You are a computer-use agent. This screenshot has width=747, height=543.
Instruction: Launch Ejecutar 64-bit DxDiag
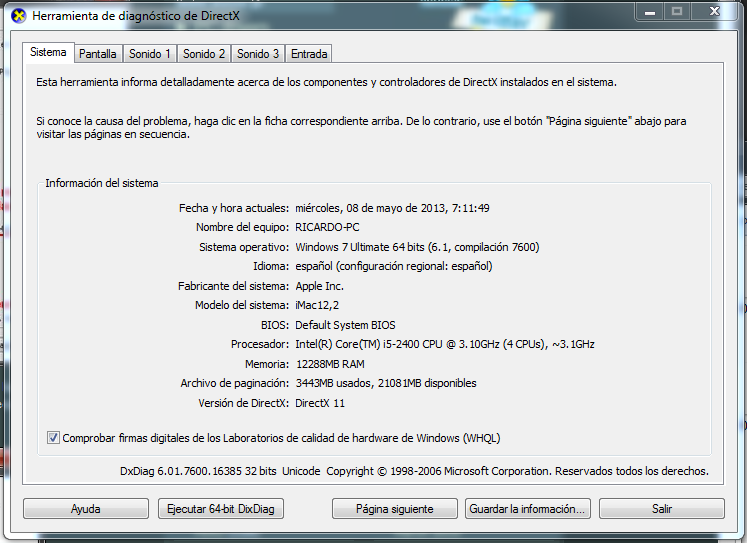click(221, 509)
